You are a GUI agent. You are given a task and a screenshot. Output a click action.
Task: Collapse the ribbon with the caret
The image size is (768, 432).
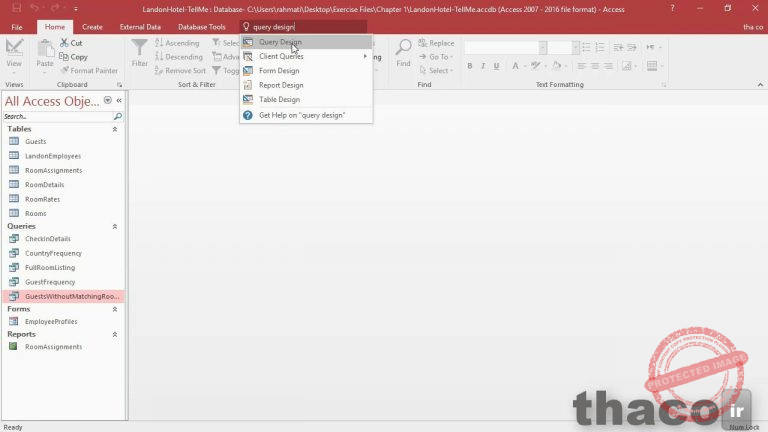pos(760,85)
